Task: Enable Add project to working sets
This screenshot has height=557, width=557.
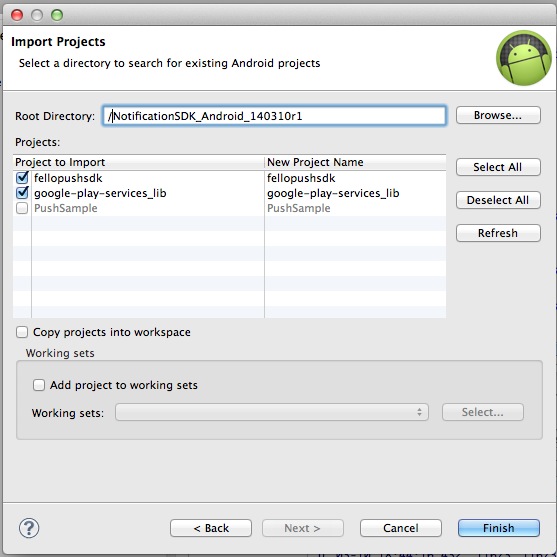Action: (39, 385)
